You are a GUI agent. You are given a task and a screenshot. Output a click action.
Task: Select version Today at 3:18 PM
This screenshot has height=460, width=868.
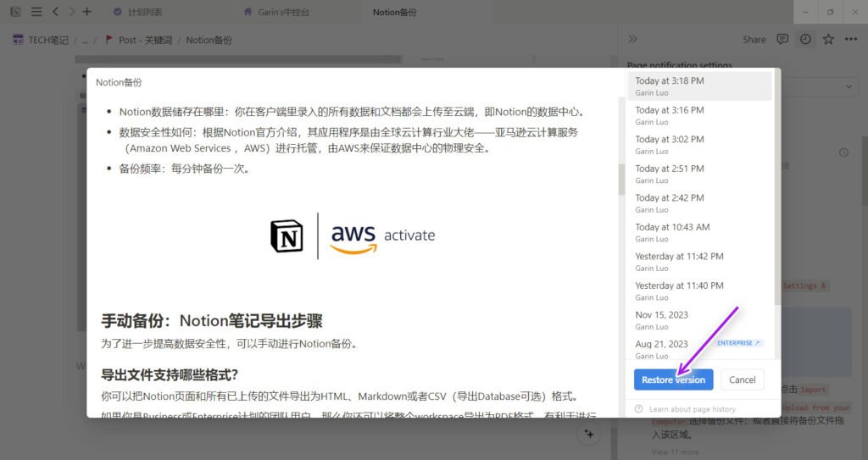pyautogui.click(x=699, y=86)
